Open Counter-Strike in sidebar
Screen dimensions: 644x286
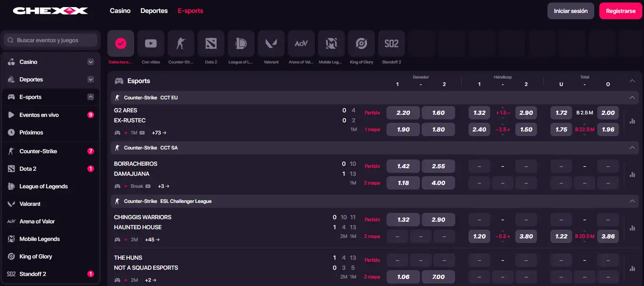[51, 151]
